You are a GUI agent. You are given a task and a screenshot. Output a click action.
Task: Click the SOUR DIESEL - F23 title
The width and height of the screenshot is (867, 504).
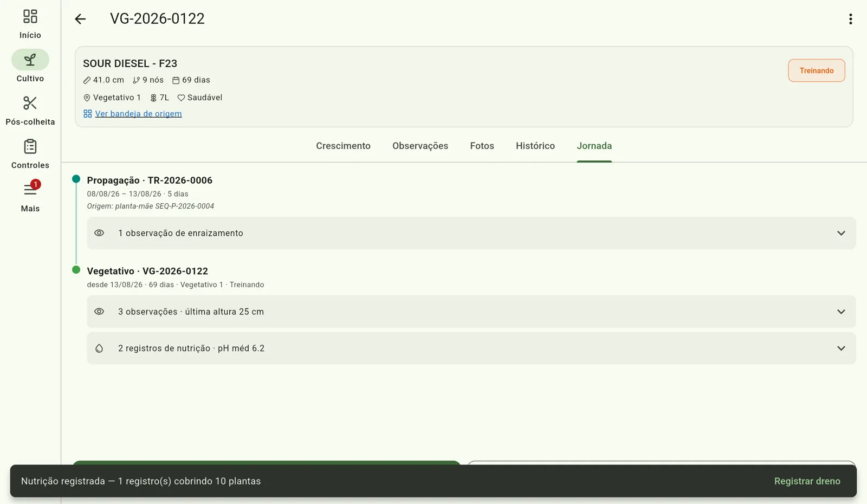[x=130, y=63]
